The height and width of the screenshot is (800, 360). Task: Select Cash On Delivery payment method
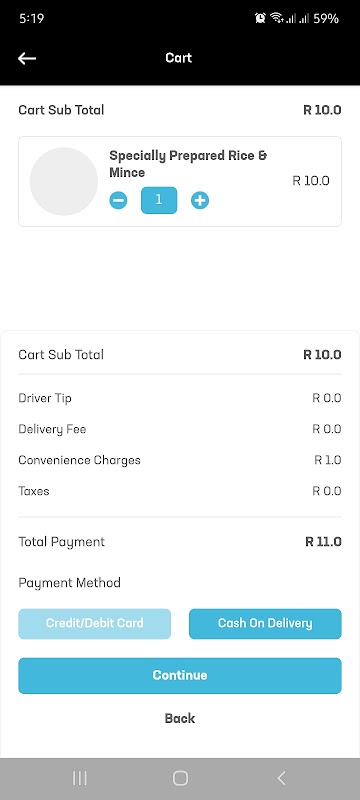(265, 623)
